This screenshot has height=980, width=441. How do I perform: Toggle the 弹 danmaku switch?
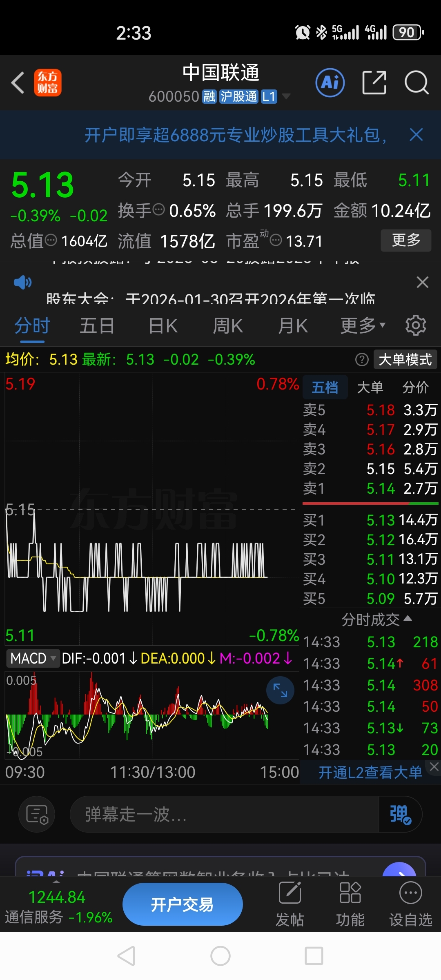[x=400, y=814]
